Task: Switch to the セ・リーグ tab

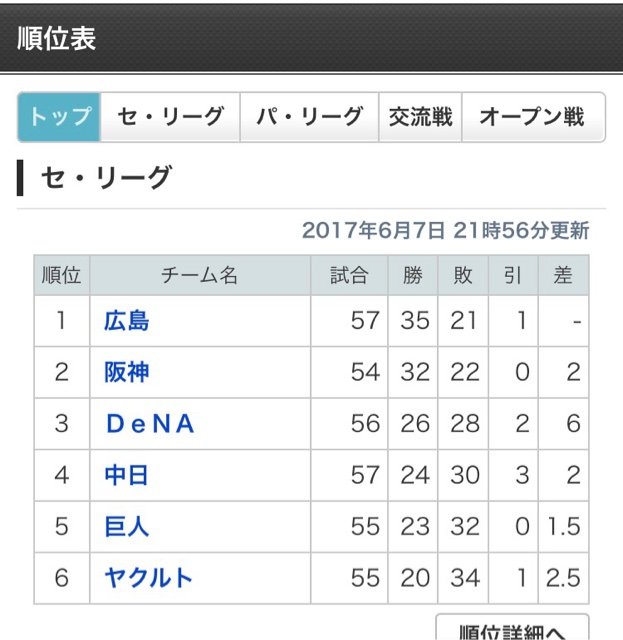Action: [x=170, y=117]
